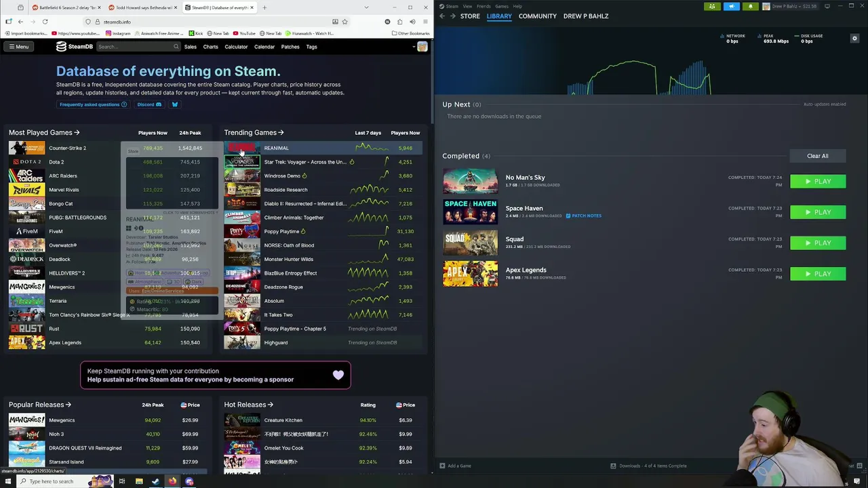Click the Add a Game plus icon
This screenshot has width=868, height=488.
[442, 466]
